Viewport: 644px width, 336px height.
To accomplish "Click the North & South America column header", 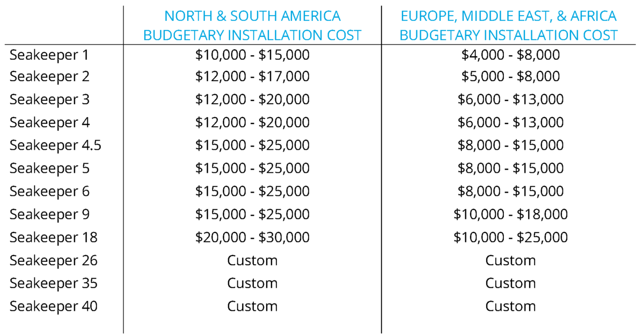I will 252,25.
